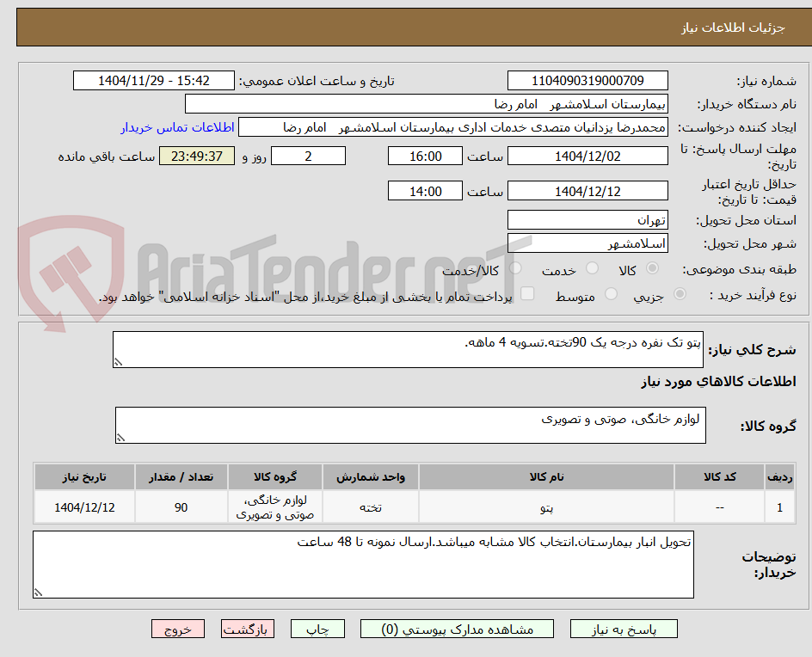The image size is (812, 657).
Task: Click the row number 1 cell
Action: [x=779, y=507]
